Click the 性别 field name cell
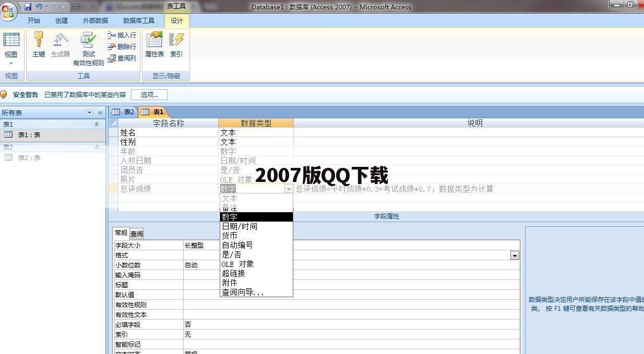This screenshot has height=354, width=644. (169, 142)
